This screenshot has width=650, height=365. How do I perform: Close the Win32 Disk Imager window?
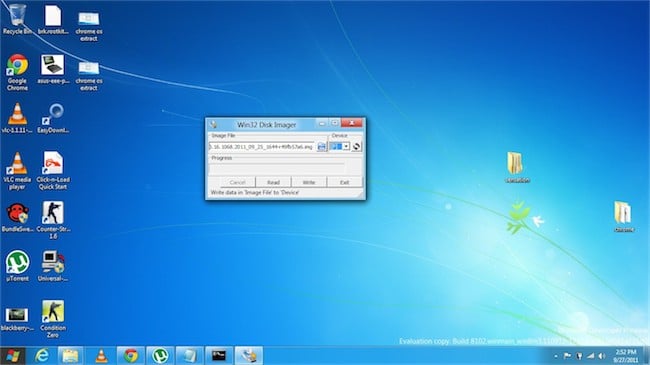[352, 123]
